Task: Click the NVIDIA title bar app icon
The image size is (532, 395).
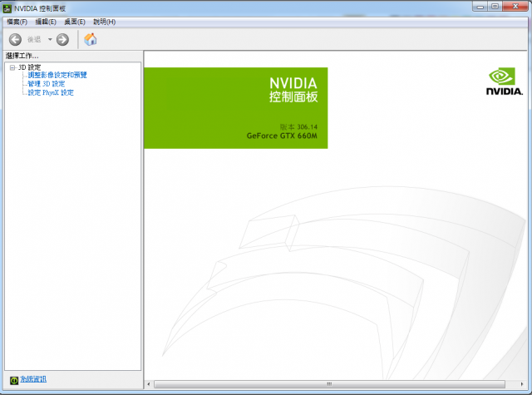Action: 7,8
